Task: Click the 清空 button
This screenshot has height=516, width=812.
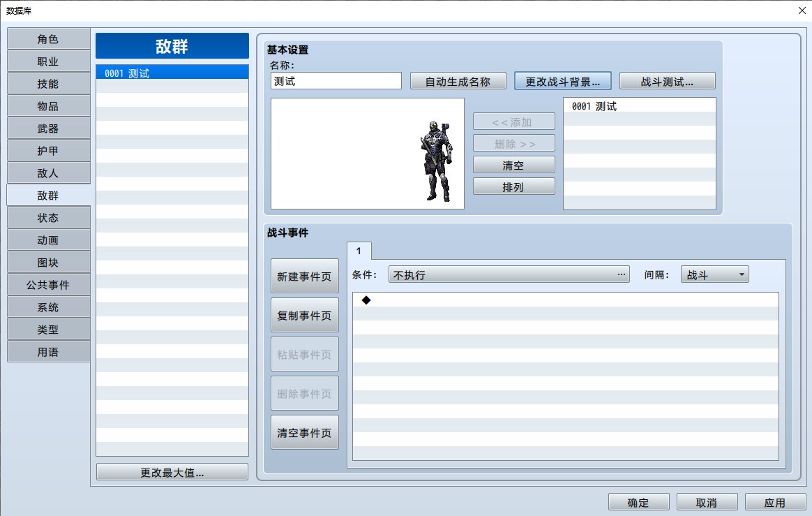Action: [513, 165]
